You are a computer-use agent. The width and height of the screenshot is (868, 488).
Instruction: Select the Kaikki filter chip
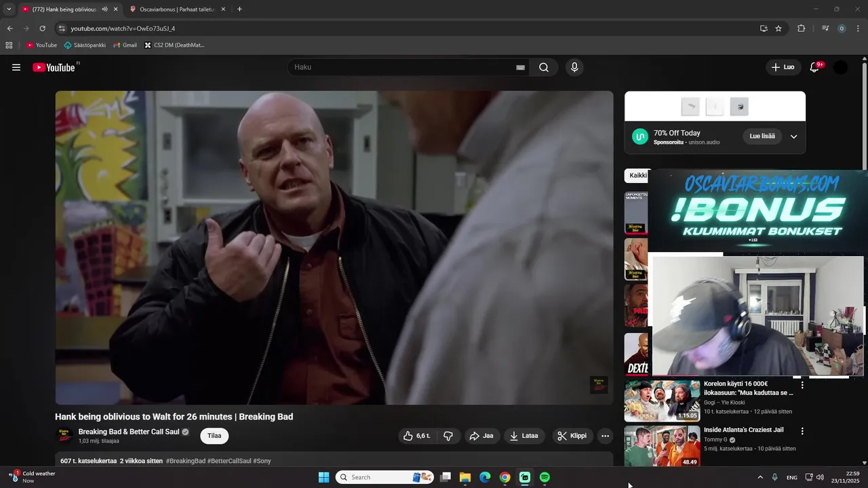(637, 176)
